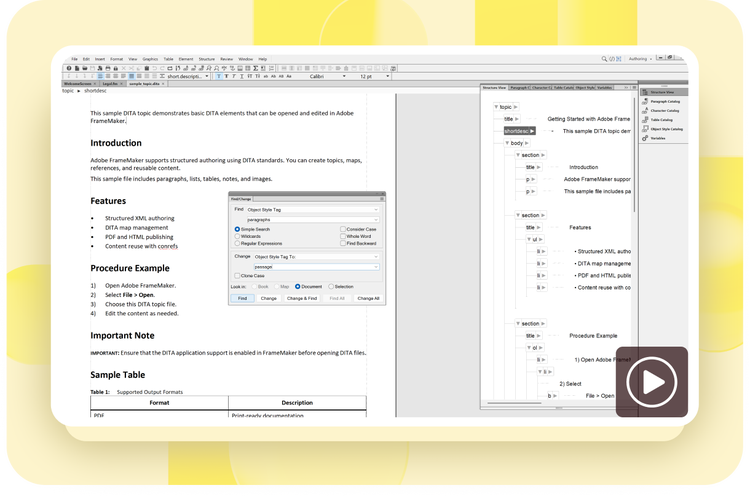Screen dimensions: 750x496
Task: Click the Change All button
Action: point(368,298)
